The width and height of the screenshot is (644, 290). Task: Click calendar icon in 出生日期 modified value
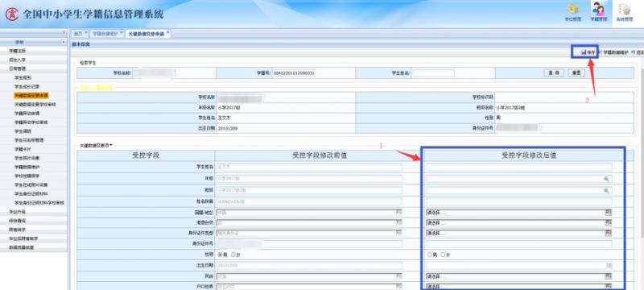pos(609,266)
